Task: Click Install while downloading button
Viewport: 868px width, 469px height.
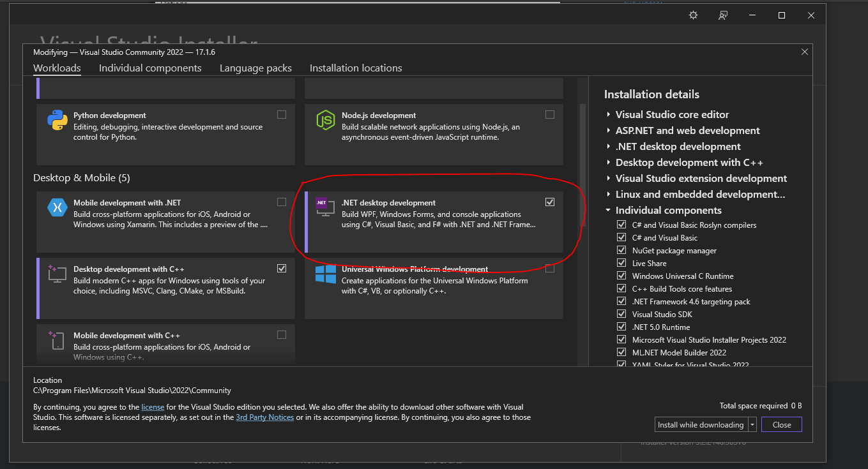Action: (701, 424)
